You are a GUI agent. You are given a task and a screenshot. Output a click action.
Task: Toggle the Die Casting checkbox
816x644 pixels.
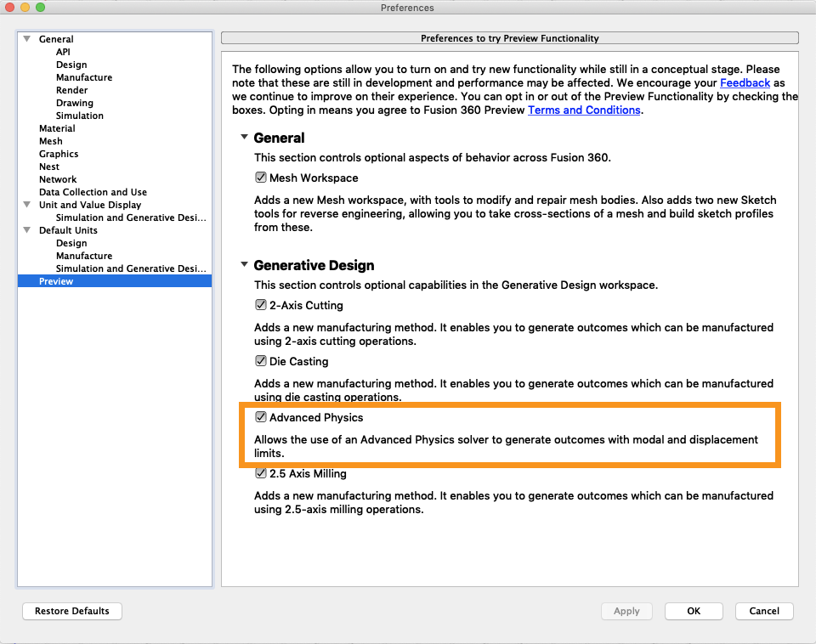tap(261, 361)
